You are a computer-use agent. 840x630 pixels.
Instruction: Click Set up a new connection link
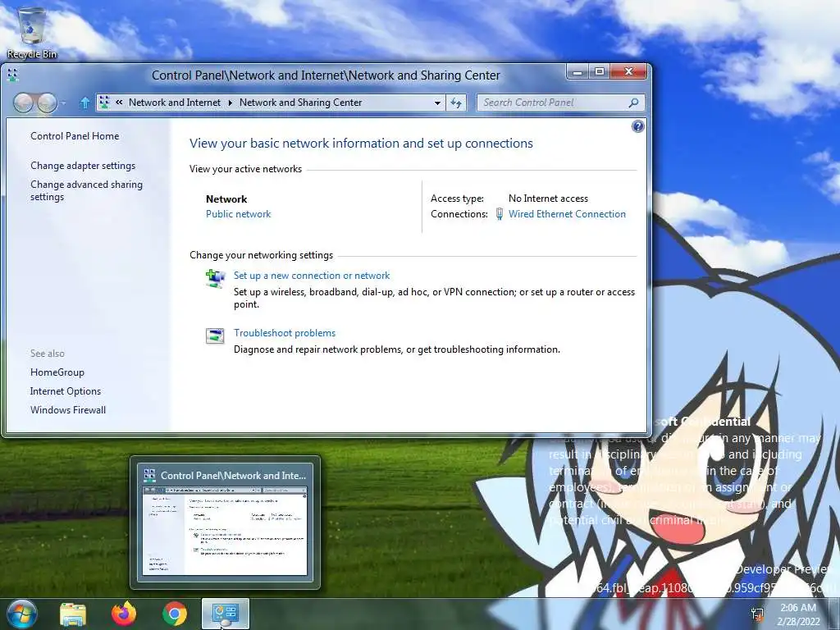point(312,276)
